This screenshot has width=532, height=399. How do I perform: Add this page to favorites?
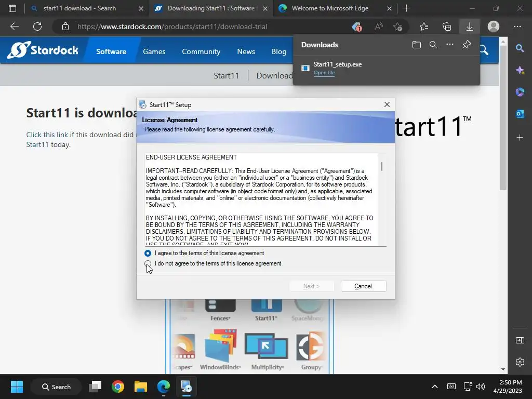click(x=397, y=26)
